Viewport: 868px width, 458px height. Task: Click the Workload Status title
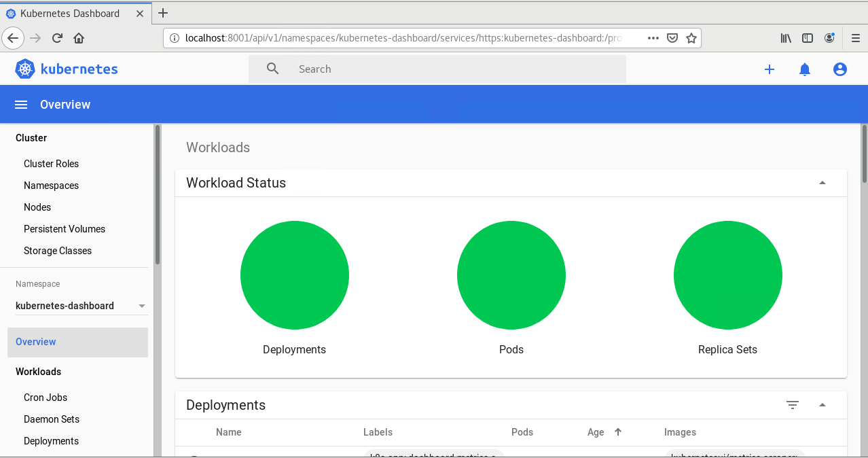point(236,183)
